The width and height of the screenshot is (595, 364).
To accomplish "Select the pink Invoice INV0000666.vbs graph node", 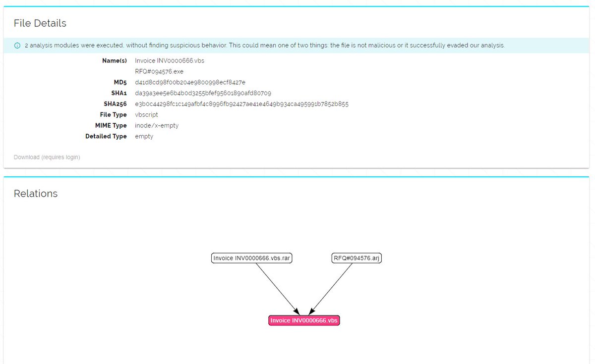I will pyautogui.click(x=304, y=320).
